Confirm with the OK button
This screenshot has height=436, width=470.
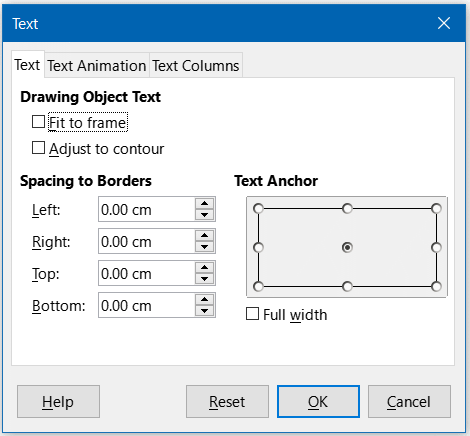click(318, 402)
